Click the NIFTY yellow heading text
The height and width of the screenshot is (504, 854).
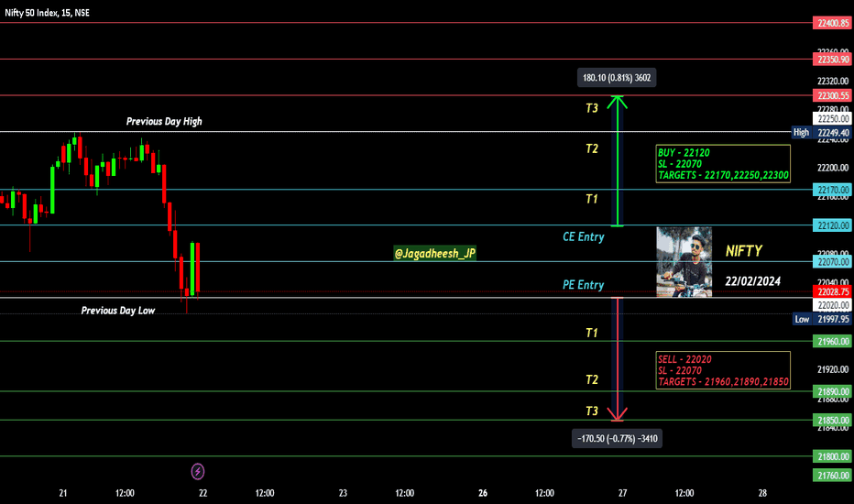click(744, 251)
